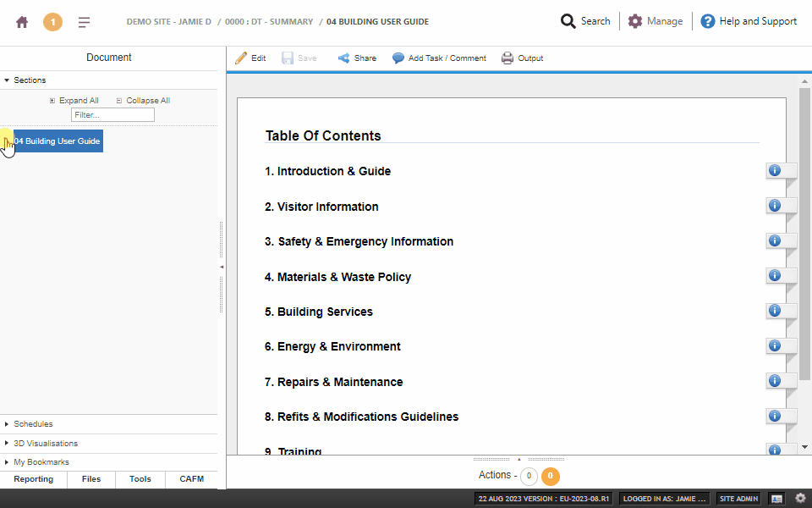Open 3. Safety & Emergency Information section

click(x=359, y=241)
